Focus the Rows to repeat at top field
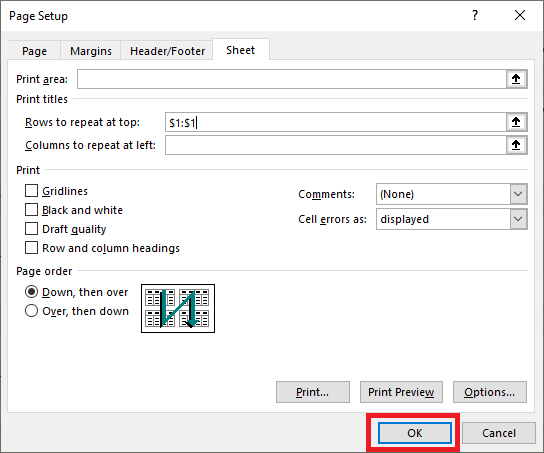The height and width of the screenshot is (453, 544). 335,122
